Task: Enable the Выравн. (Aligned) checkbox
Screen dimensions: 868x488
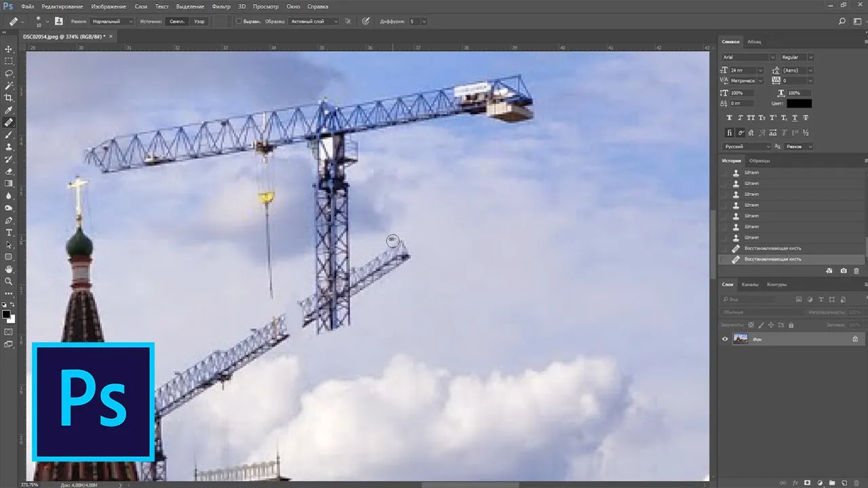Action: (239, 22)
